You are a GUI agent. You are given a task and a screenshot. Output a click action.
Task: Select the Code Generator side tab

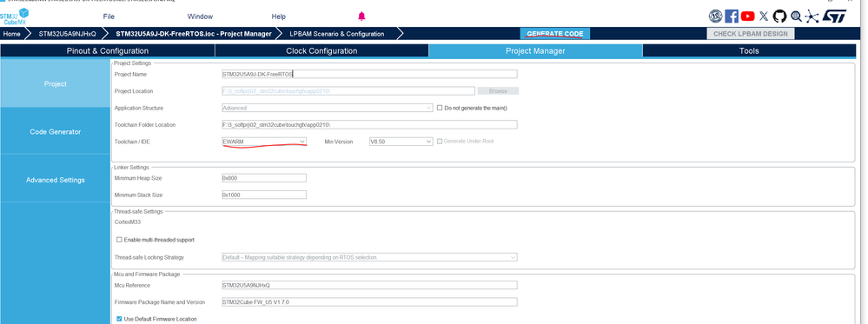click(x=56, y=132)
